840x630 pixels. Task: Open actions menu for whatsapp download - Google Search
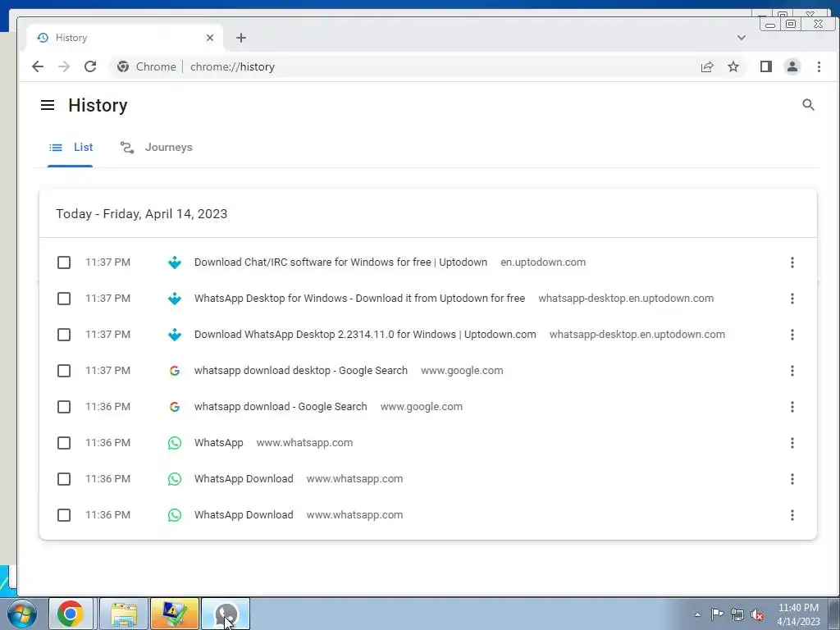[x=792, y=407]
